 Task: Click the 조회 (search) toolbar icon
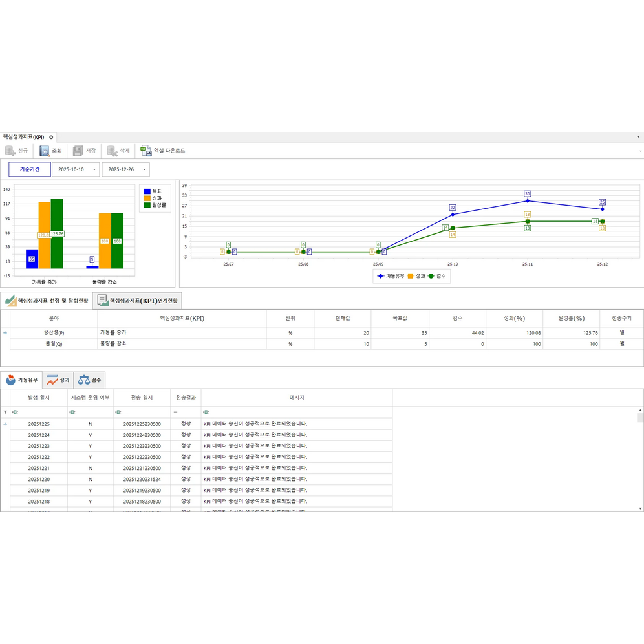tap(45, 151)
